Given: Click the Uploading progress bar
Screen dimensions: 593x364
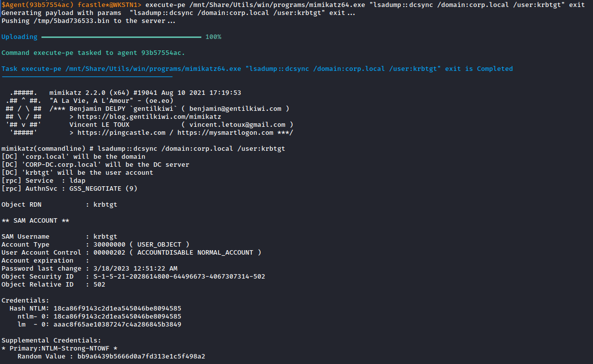Looking at the screenshot, I should tap(121, 37).
